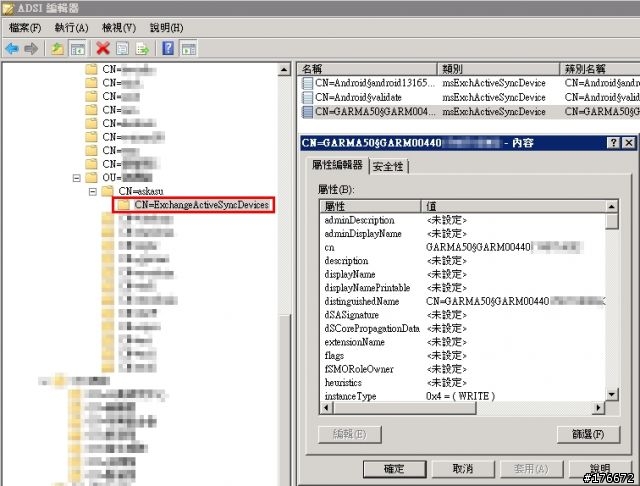This screenshot has width=640, height=486.
Task: Click folder icon next to CN=askasu
Action: (x=107, y=191)
